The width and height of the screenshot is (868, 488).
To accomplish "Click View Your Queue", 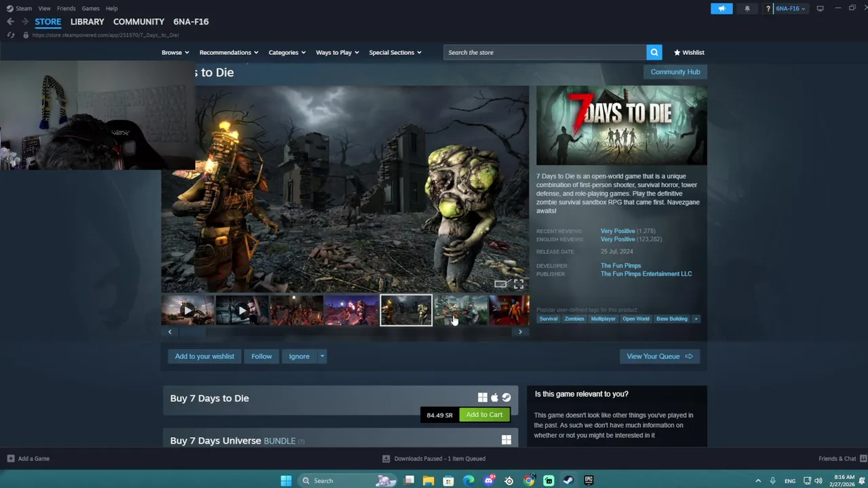I will pos(660,357).
